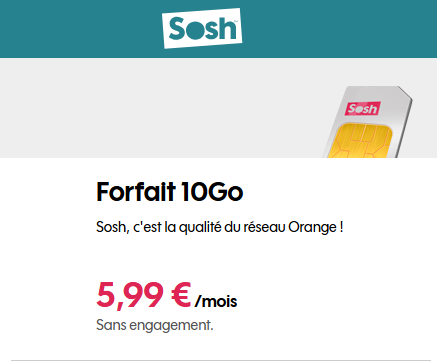Click the word réseau in the tagline
Viewport: 437px width, 364px height.
coord(264,228)
